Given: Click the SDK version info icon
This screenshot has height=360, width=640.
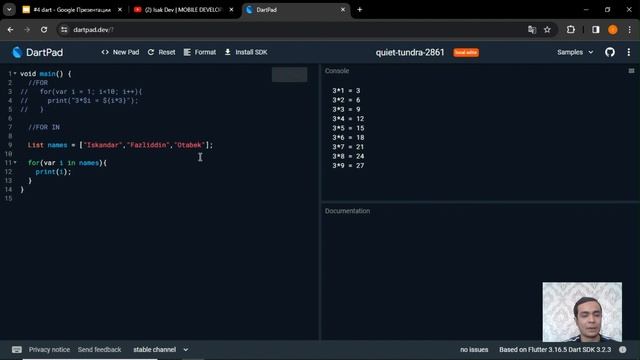Looking at the screenshot, I should point(622,350).
